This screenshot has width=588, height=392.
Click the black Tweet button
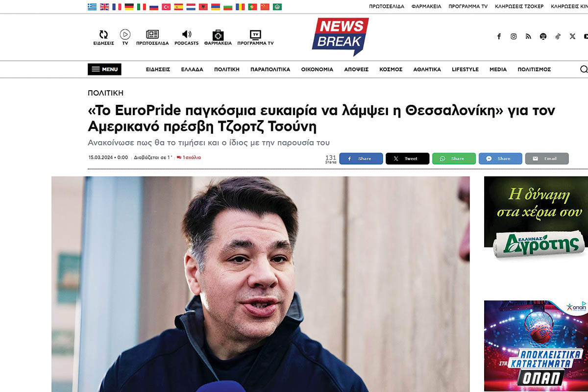pyautogui.click(x=407, y=159)
